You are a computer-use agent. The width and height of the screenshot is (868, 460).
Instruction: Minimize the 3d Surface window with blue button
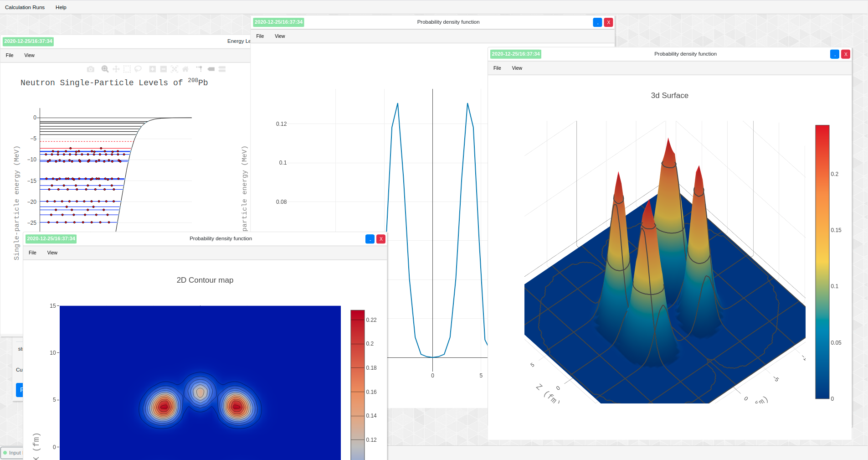834,54
